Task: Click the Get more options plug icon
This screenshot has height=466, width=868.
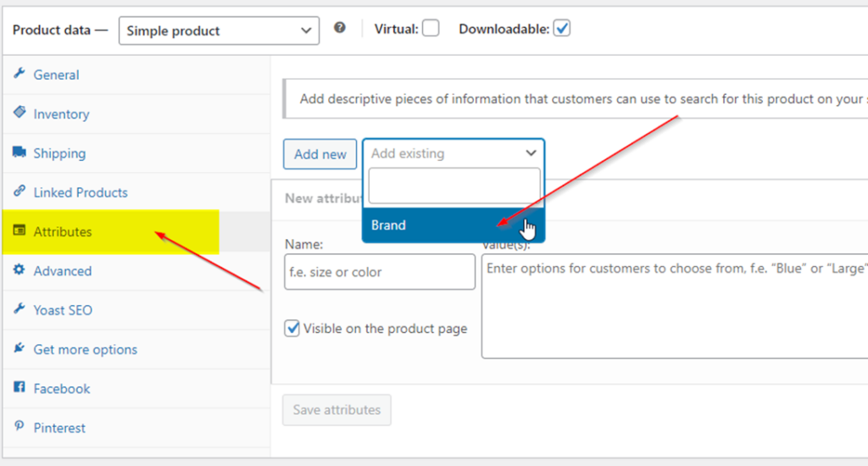Action: 19,348
